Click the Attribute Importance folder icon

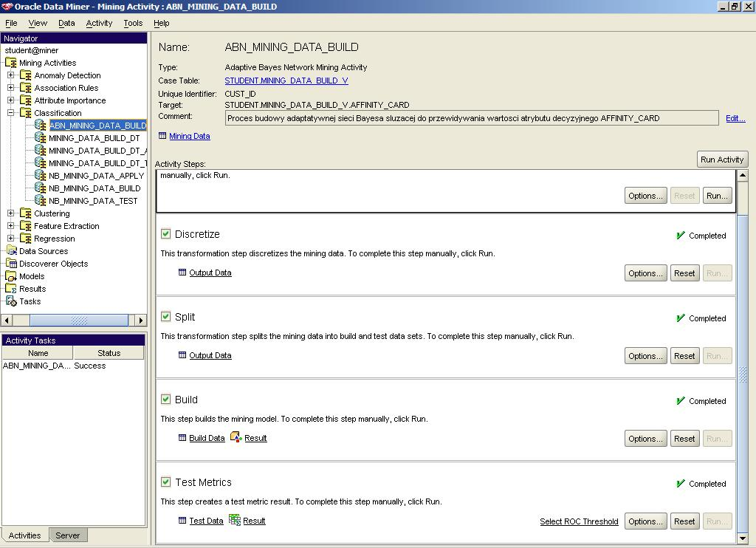(x=26, y=100)
